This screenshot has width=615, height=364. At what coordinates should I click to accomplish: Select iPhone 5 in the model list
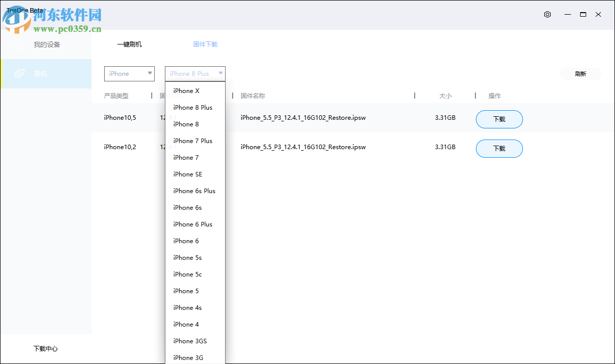195,291
